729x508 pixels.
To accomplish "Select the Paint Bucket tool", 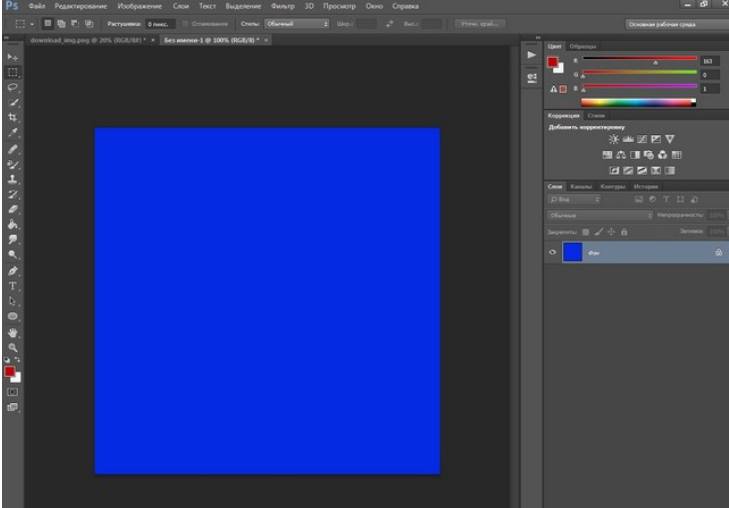I will point(13,224).
